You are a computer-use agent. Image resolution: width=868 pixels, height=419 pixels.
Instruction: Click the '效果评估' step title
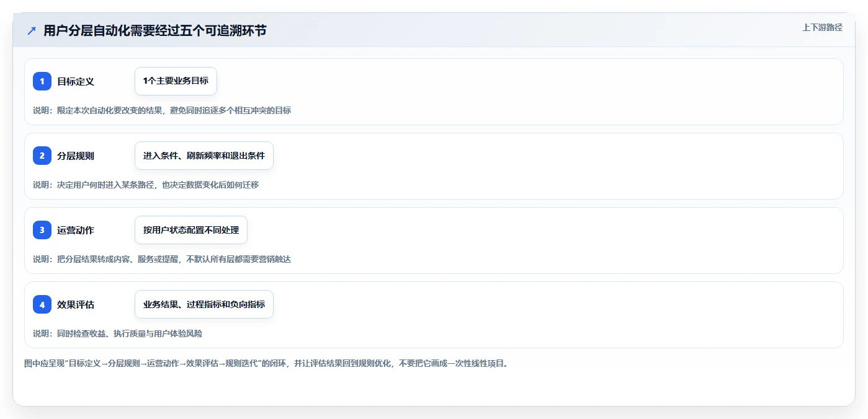coord(76,304)
